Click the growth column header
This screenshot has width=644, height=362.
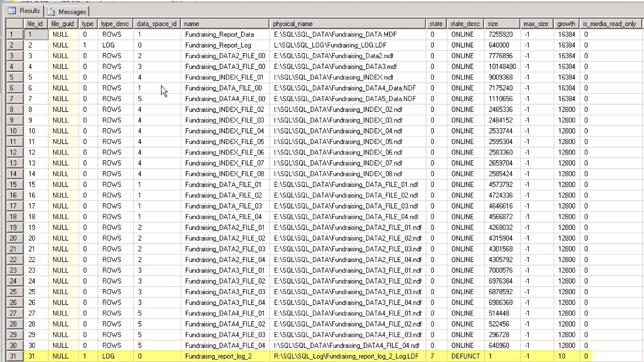[566, 24]
